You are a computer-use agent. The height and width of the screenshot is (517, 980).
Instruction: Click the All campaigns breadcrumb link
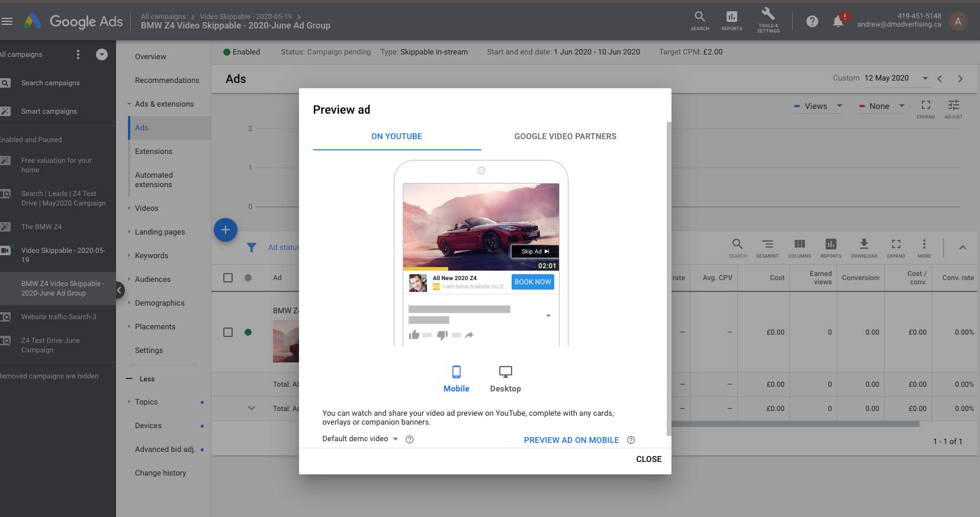(x=163, y=17)
